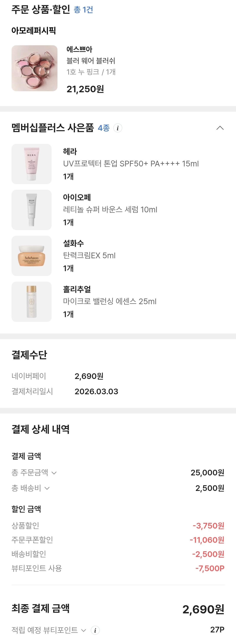The width and height of the screenshot is (236, 644).
Task: Tap 레티놀 슈퍼 바운스 세럼 10ml text
Action: 110,209
